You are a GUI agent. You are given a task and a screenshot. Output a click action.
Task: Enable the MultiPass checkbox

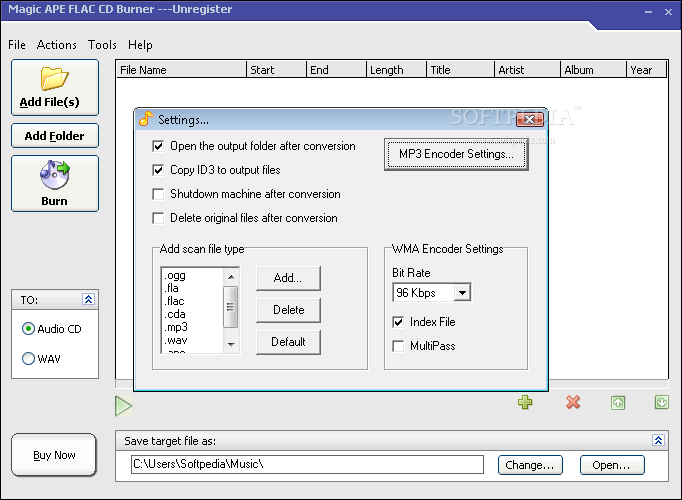(398, 346)
